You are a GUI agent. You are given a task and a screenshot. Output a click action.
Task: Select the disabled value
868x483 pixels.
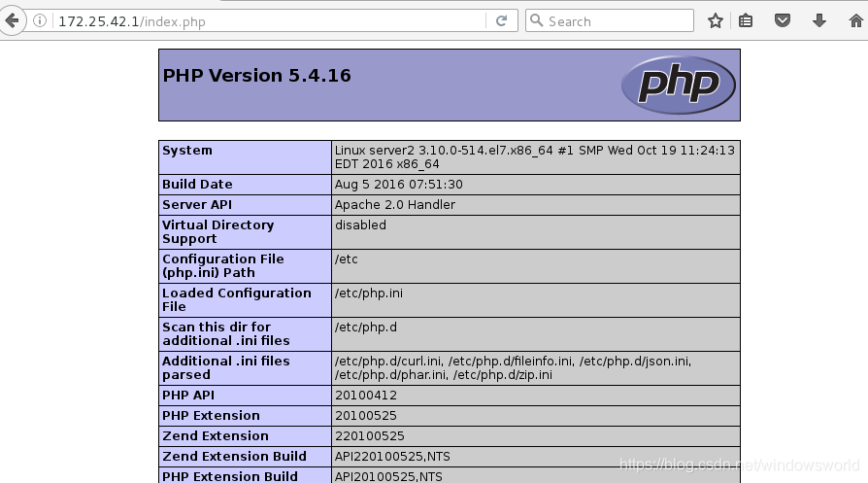tap(360, 224)
